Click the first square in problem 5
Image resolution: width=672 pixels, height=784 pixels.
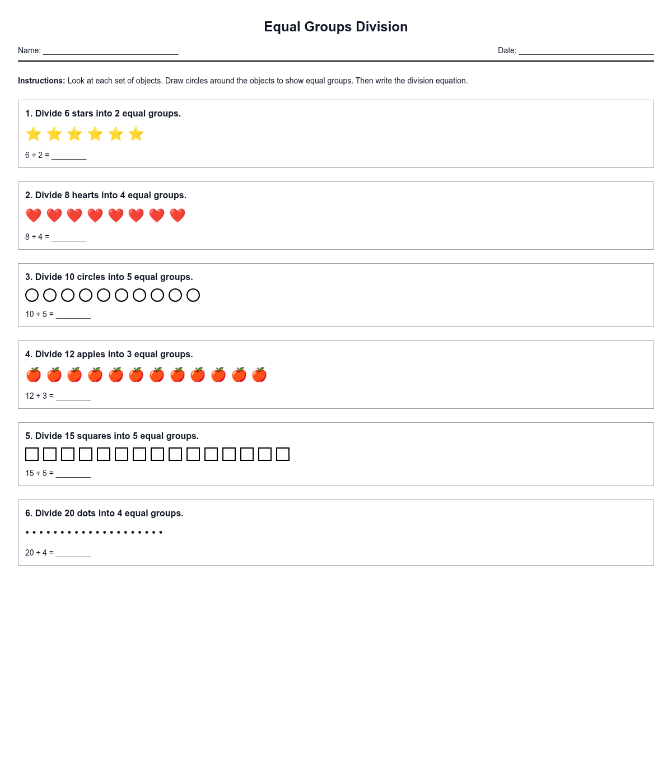32,454
